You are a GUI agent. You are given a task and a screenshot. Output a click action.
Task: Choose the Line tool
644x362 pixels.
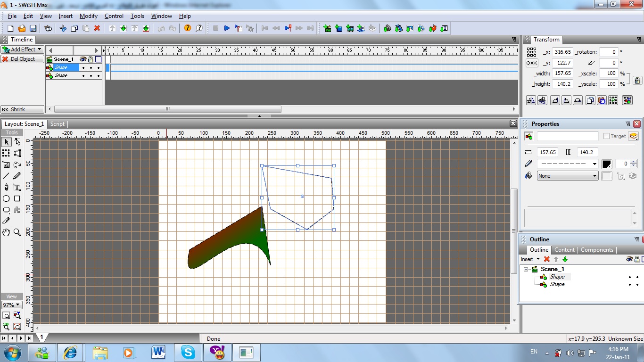pos(7,176)
